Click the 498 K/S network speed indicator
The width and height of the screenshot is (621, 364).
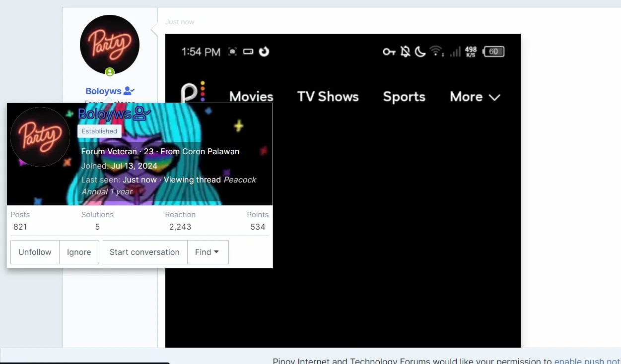[471, 52]
